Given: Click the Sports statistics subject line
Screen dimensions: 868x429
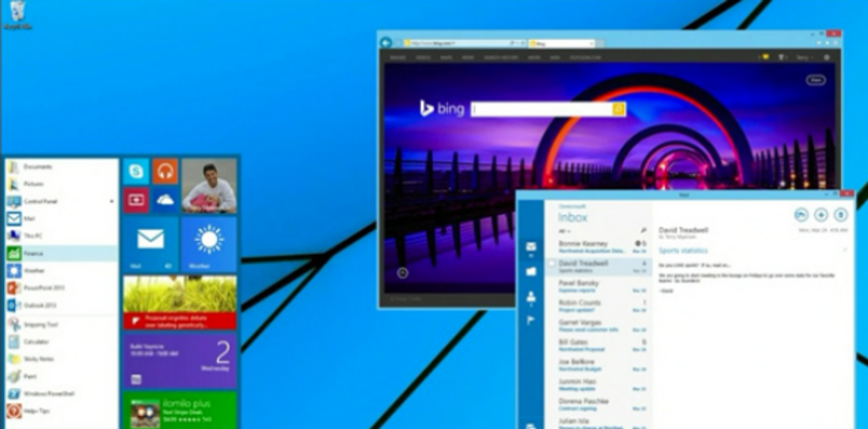Looking at the screenshot, I should pyautogui.click(x=684, y=250).
